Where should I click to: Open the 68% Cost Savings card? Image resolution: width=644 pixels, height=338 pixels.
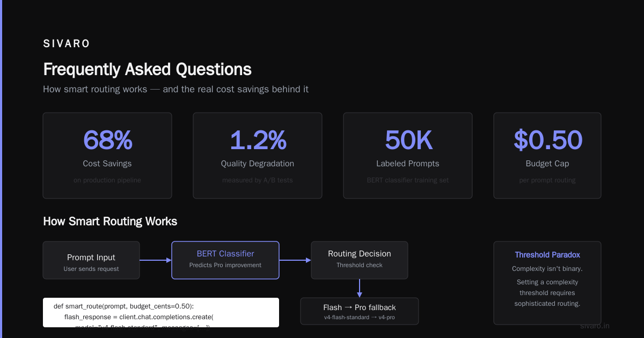point(107,156)
